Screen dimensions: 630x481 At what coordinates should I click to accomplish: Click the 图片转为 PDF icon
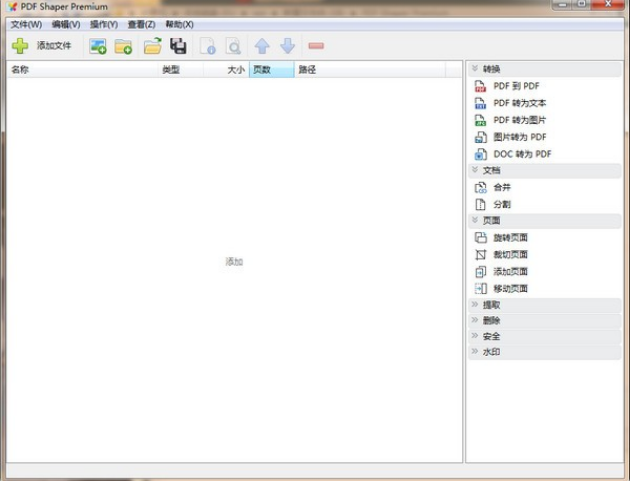click(x=481, y=137)
